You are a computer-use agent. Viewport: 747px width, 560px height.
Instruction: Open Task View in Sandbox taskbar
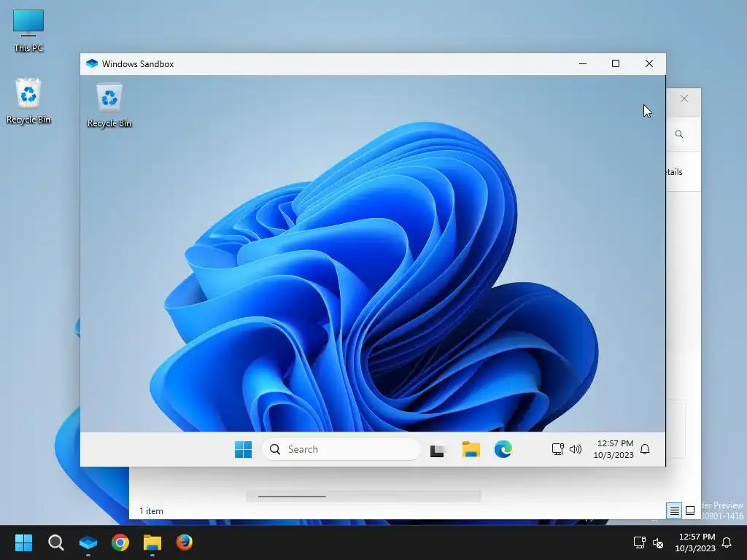pos(438,449)
